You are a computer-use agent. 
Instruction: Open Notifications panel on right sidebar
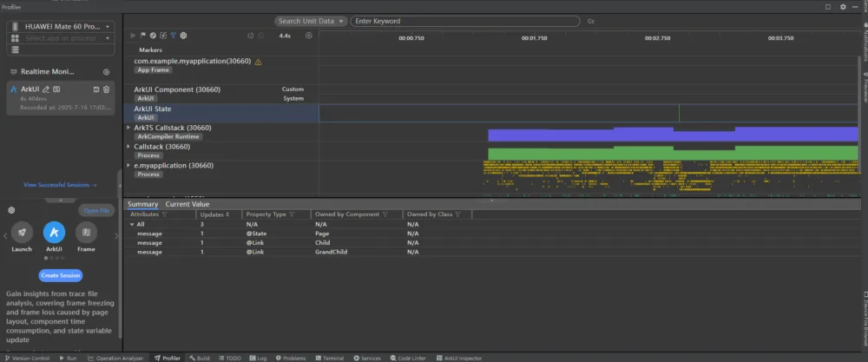(x=865, y=43)
